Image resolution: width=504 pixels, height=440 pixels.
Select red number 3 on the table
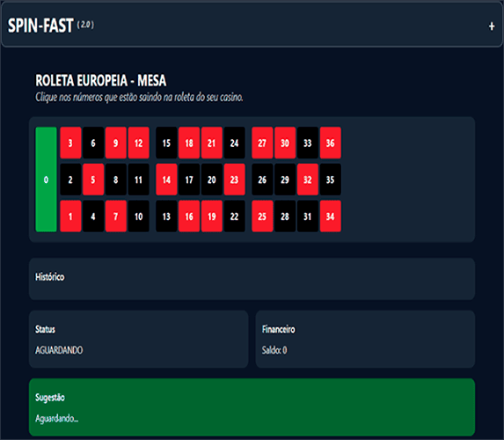[x=70, y=143]
